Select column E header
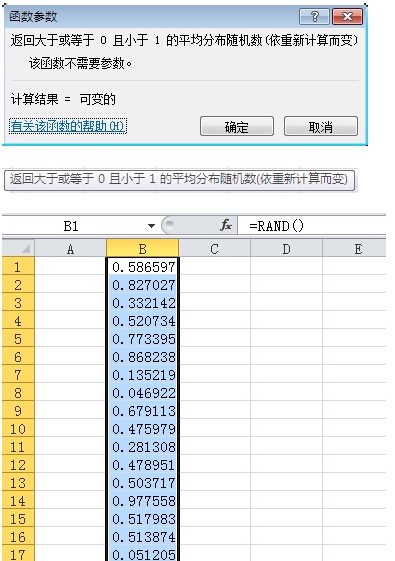395x561 pixels. pyautogui.click(x=354, y=248)
